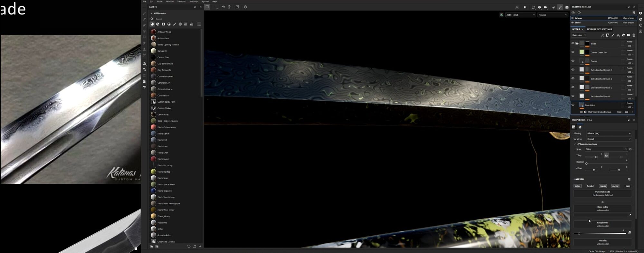644x253 pixels.
Task: Open the Scale Tiling dropdown
Action: point(606,149)
